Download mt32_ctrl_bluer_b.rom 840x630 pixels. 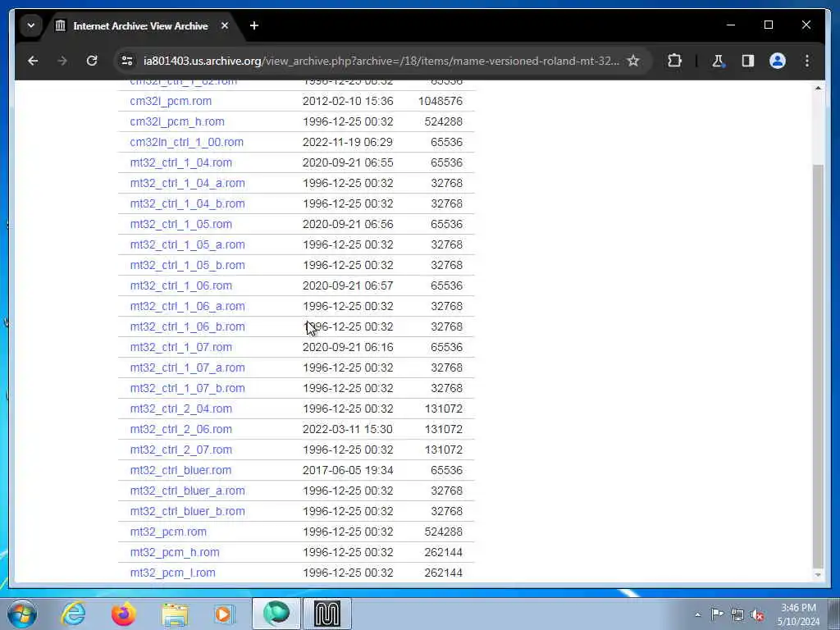pos(188,512)
